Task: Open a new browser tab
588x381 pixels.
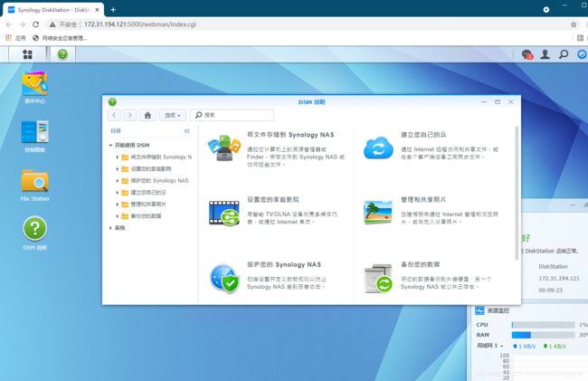Action: coord(113,10)
